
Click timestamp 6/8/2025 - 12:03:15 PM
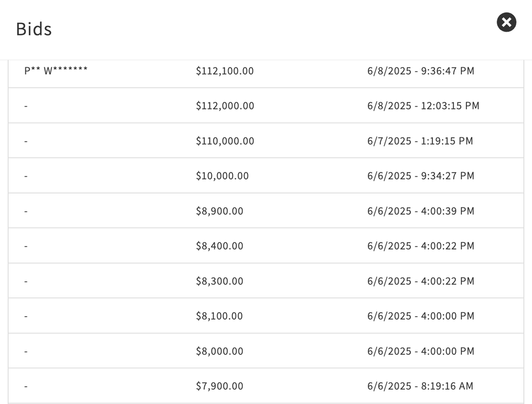click(423, 106)
